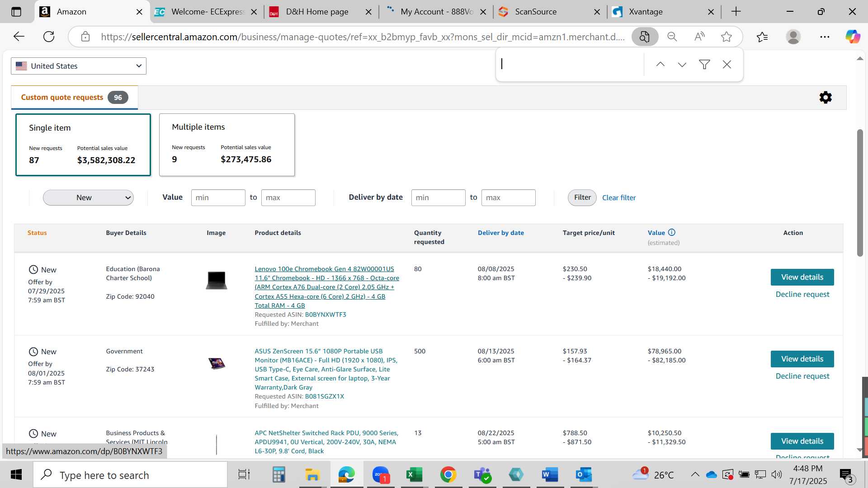Open ASIN B081SGZX1X link
The height and width of the screenshot is (488, 868).
coord(325,396)
